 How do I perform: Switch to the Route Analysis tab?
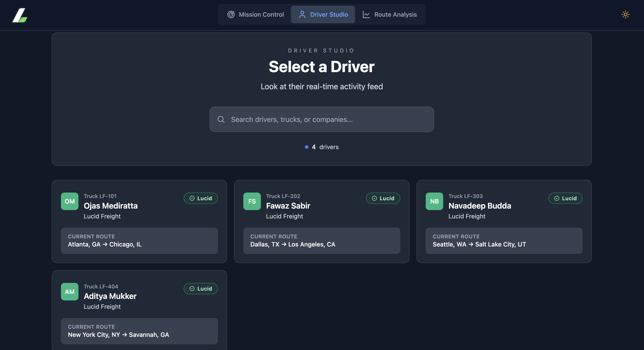point(390,14)
